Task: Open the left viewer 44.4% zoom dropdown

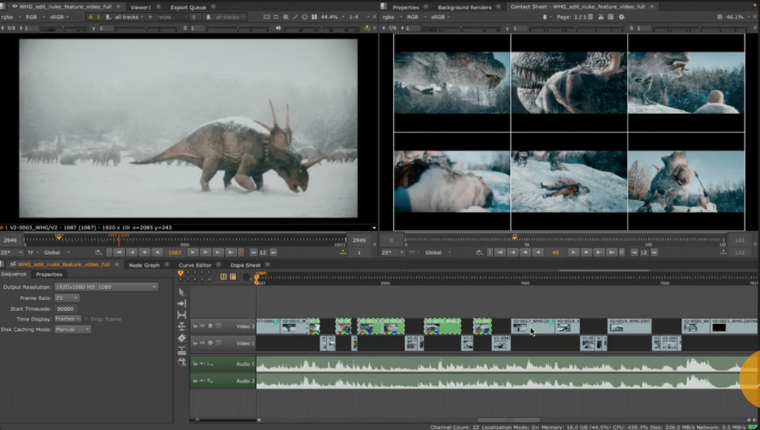Action: pyautogui.click(x=331, y=17)
